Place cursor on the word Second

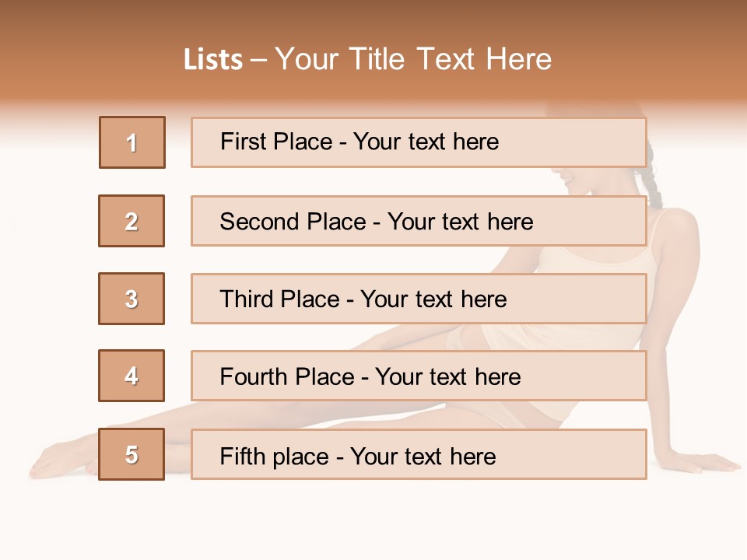(260, 222)
